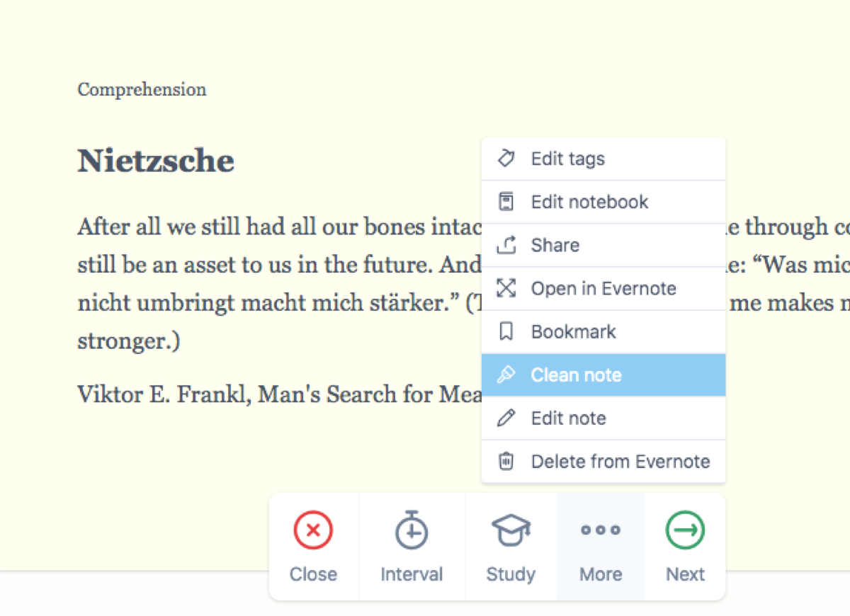Open the Interval stopwatch icon
The width and height of the screenshot is (850, 616).
tap(412, 529)
